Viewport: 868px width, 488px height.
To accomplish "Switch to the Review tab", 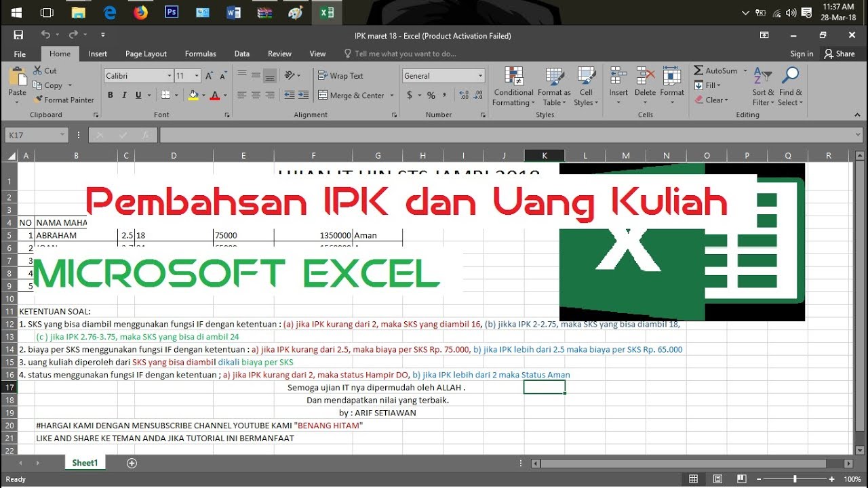I will coord(279,54).
